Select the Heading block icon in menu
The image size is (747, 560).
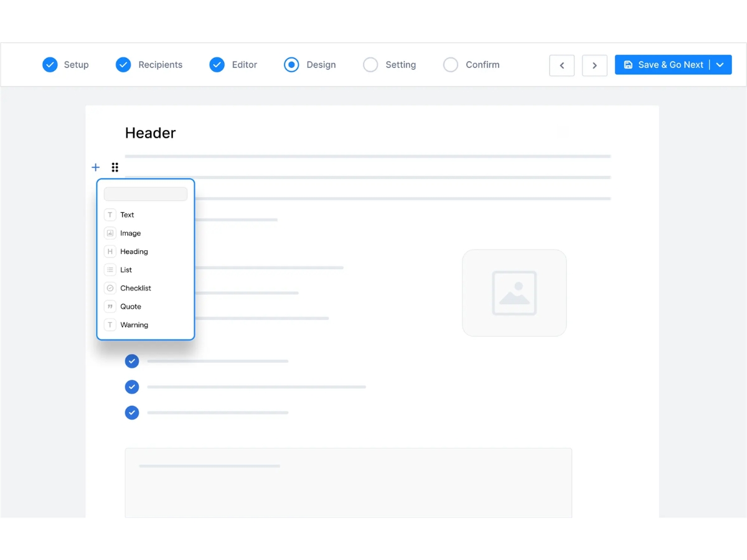tap(110, 251)
